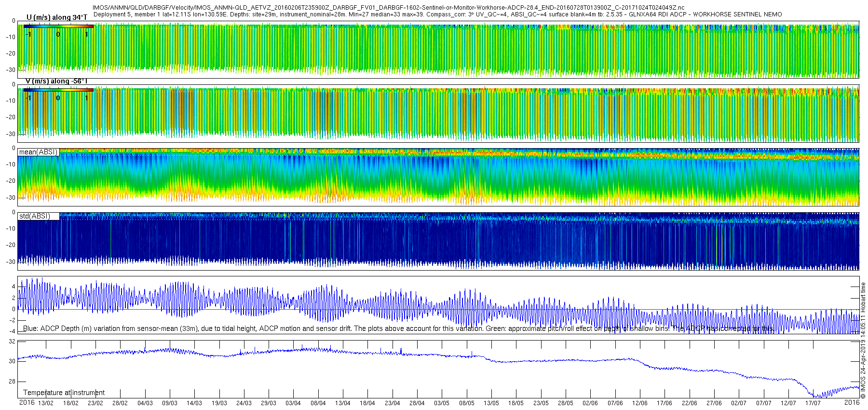This screenshot has height=410, width=868.
Task: Click the U velocity colorbar
Action: pos(58,27)
